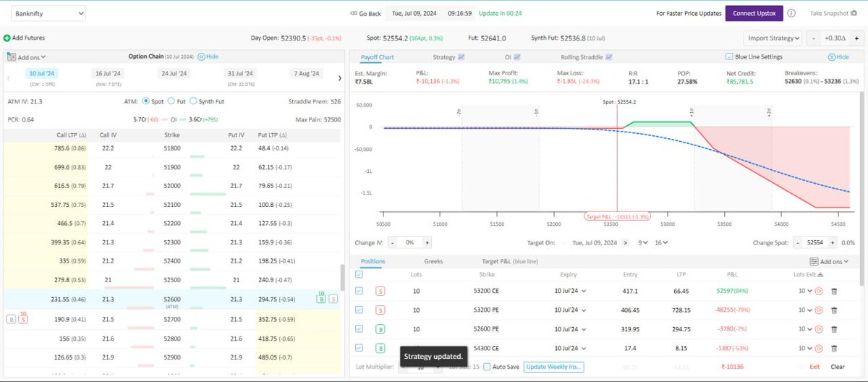This screenshot has width=868, height=382.
Task: Click the red Exit link
Action: (x=814, y=367)
